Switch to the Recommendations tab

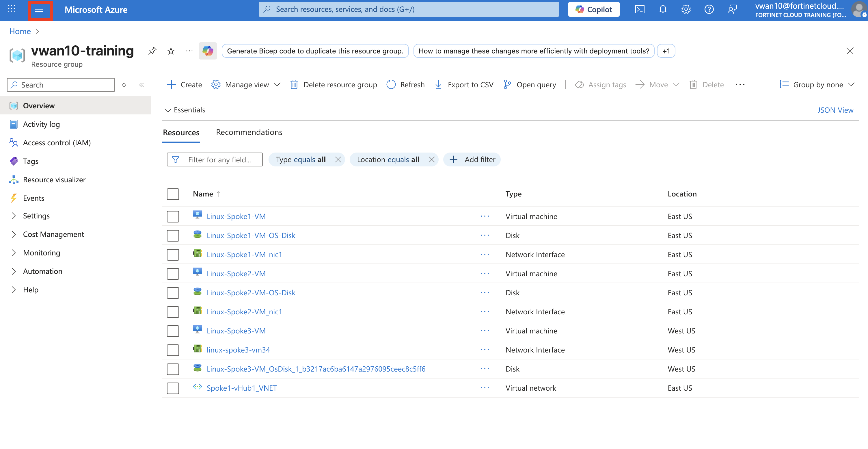coord(249,132)
